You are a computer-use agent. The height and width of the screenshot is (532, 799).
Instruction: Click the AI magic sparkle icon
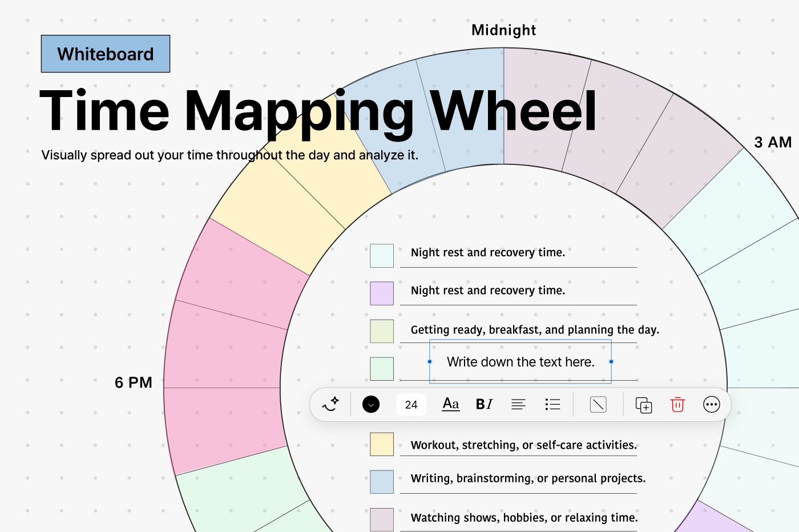click(330, 404)
